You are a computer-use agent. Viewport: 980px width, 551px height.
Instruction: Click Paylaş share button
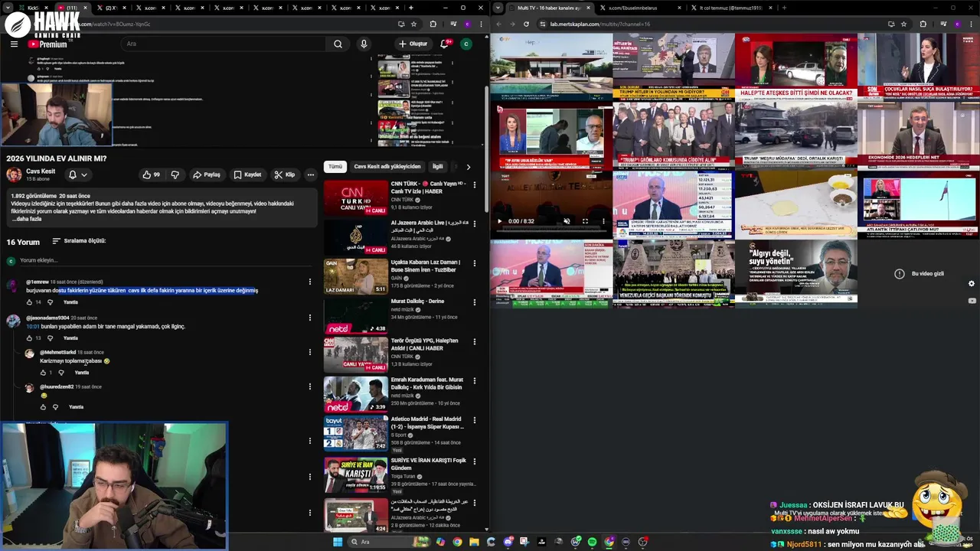coord(207,174)
